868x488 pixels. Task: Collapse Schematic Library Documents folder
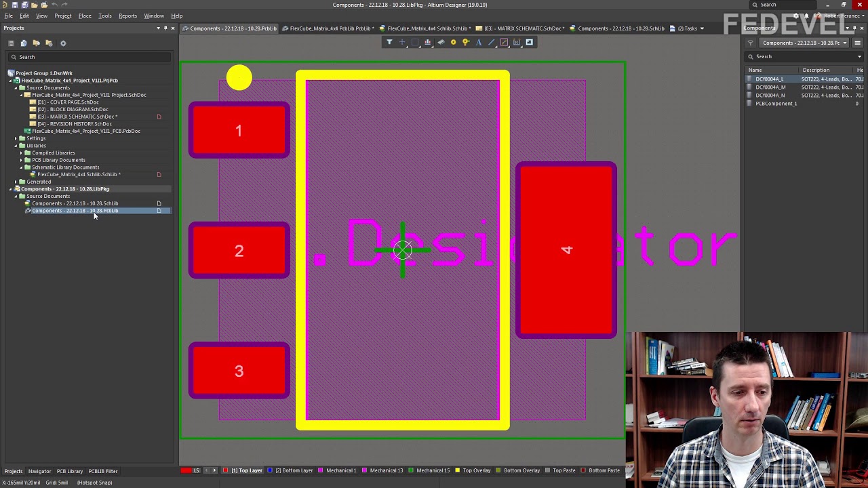click(22, 167)
